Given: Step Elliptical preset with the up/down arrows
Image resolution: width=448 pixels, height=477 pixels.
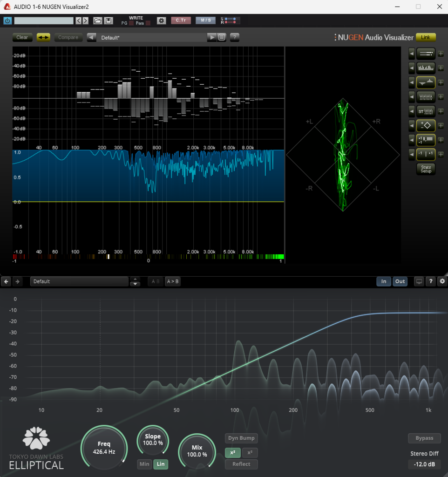Looking at the screenshot, I should [135, 281].
